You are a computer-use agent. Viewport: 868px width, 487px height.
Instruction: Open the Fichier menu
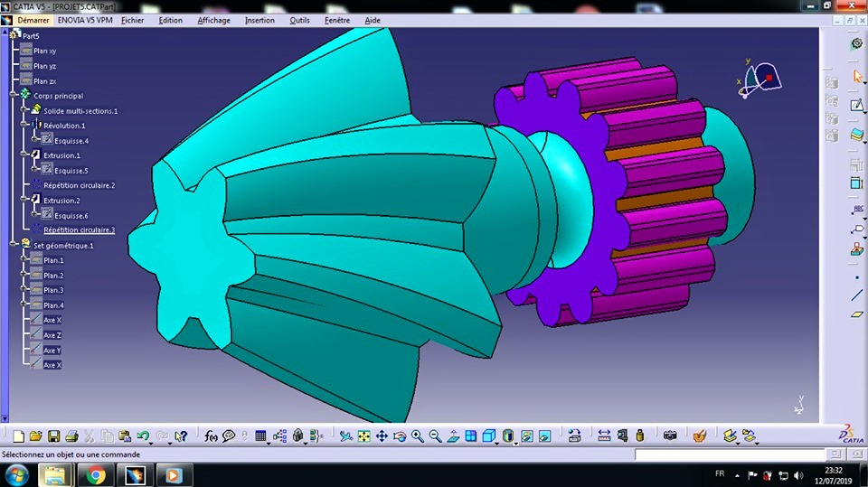pos(132,21)
